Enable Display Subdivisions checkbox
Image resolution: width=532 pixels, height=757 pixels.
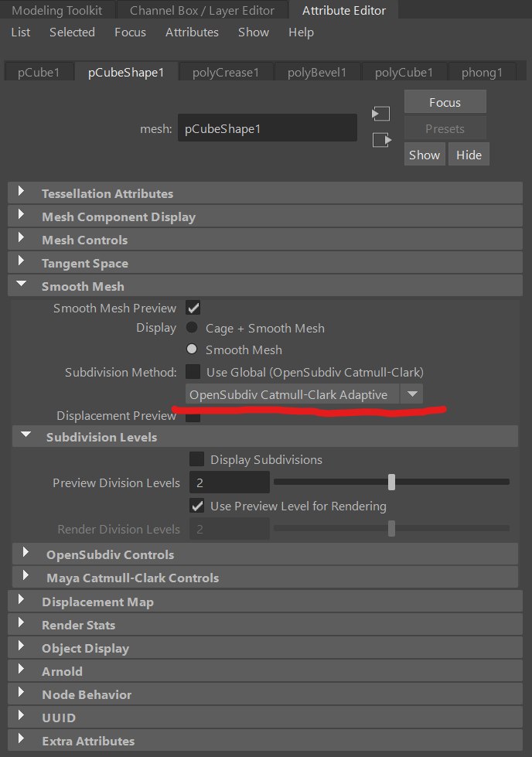pos(197,459)
